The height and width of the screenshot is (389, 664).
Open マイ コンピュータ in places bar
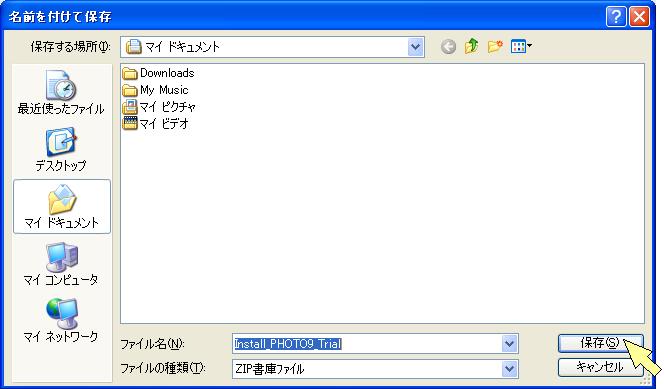coord(61,264)
